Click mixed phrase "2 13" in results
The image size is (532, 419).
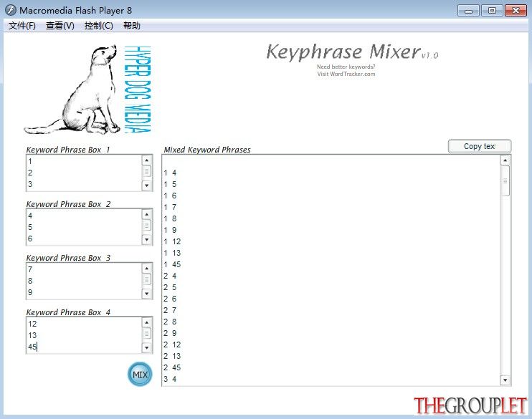[x=172, y=356]
